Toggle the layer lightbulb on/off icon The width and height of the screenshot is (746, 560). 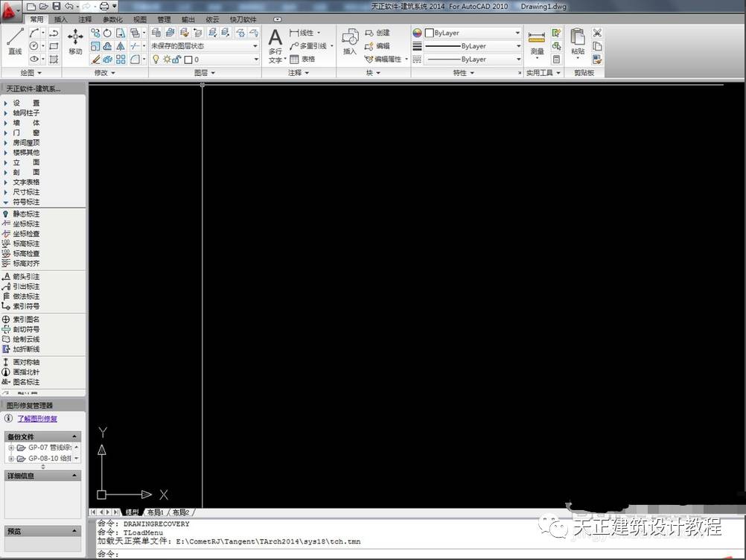[156, 60]
